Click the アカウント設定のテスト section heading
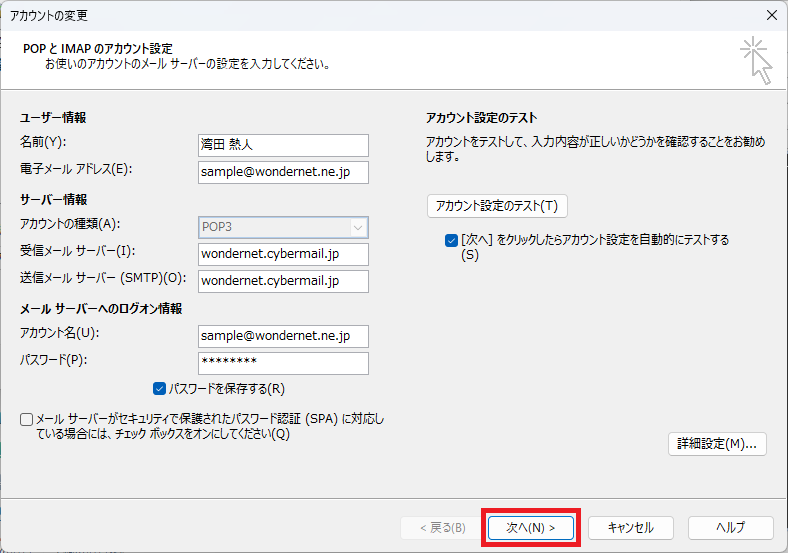This screenshot has width=788, height=553. point(481,118)
